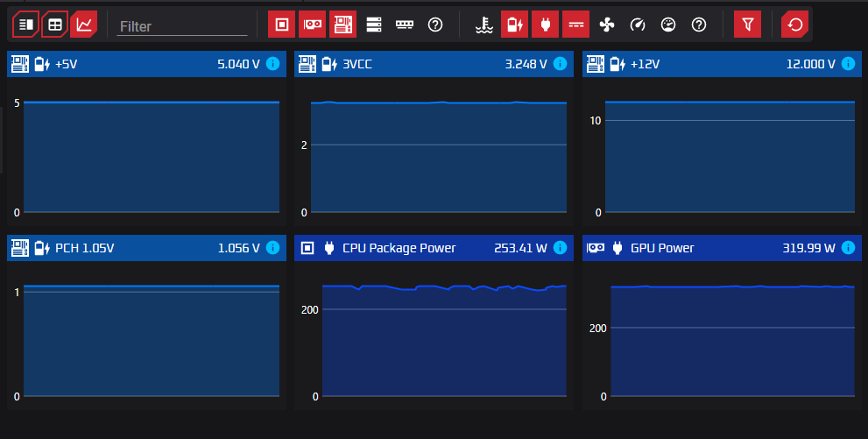This screenshot has width=868, height=439.
Task: Open info for CPU Package Power
Action: (560, 248)
